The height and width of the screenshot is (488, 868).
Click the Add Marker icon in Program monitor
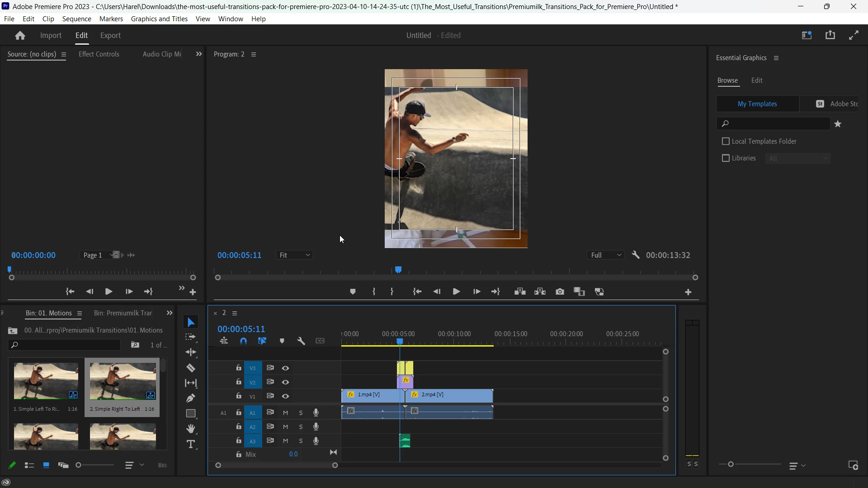[x=353, y=292]
